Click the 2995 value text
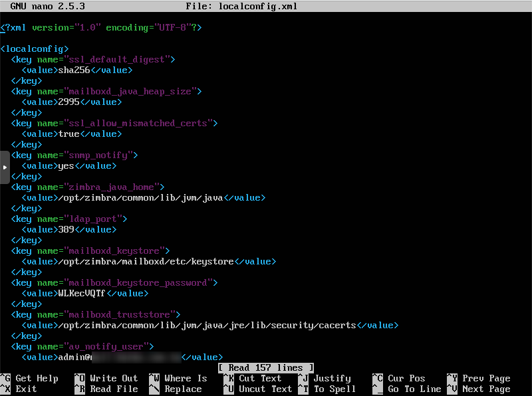The image size is (532, 396). point(69,102)
